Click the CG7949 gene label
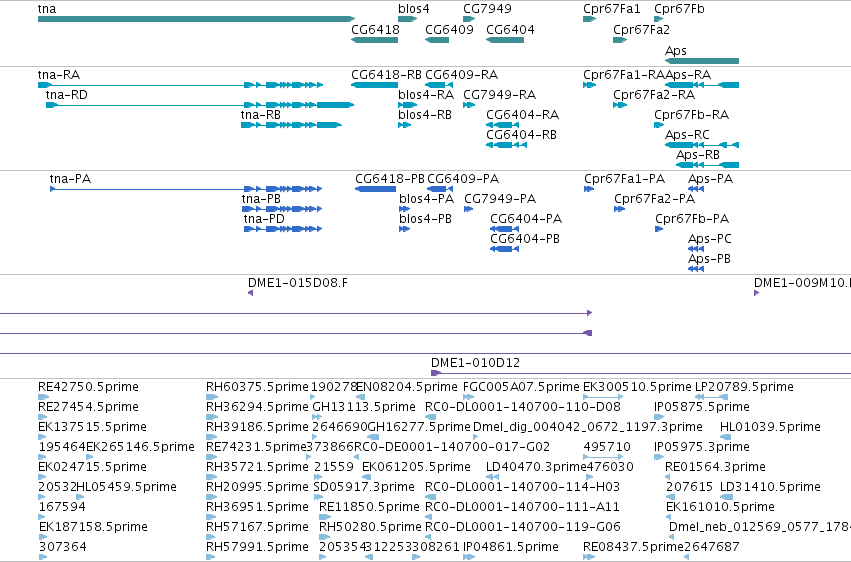Image resolution: width=851 pixels, height=562 pixels. 487,9
